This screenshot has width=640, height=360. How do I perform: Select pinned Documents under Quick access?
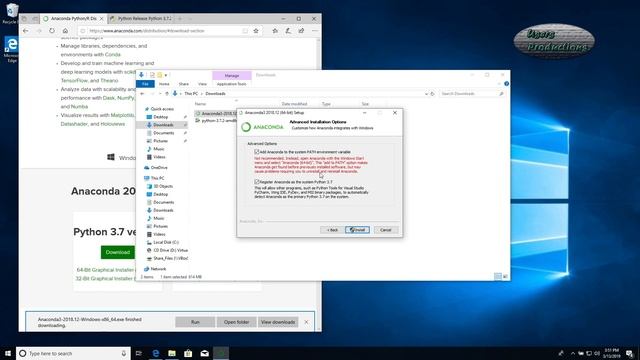163,133
